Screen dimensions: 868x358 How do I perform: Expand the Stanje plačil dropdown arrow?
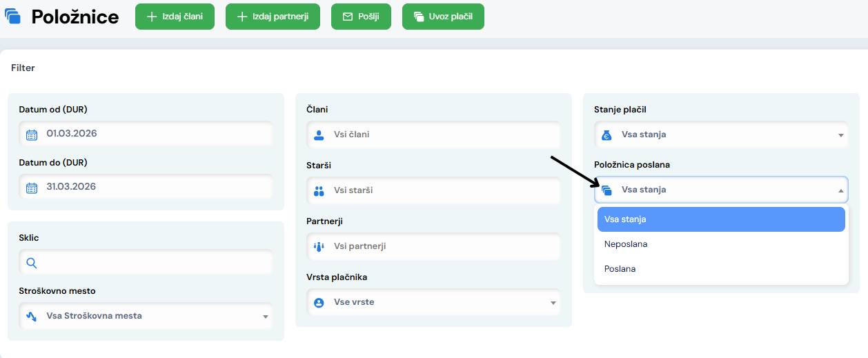(x=840, y=135)
